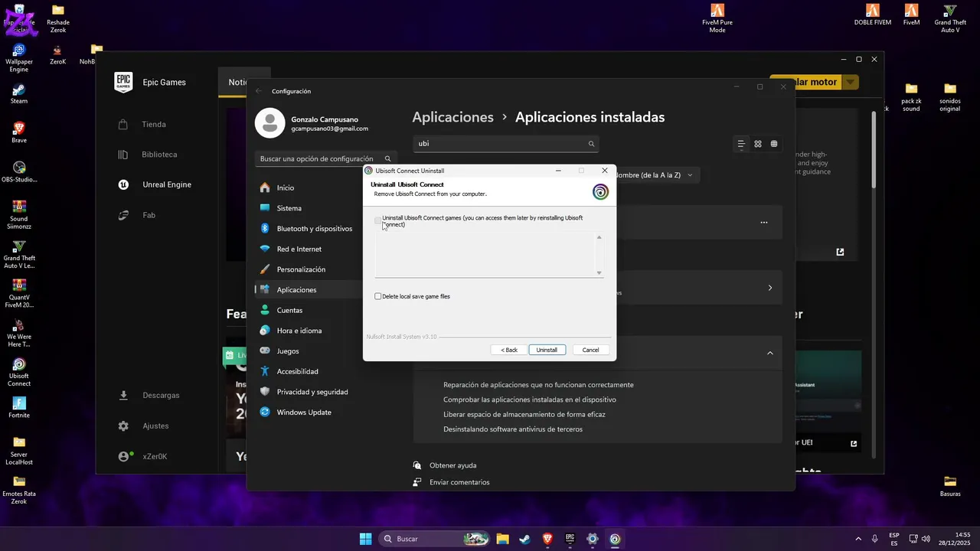Open Bluetooth y dispositivos settings

point(314,228)
